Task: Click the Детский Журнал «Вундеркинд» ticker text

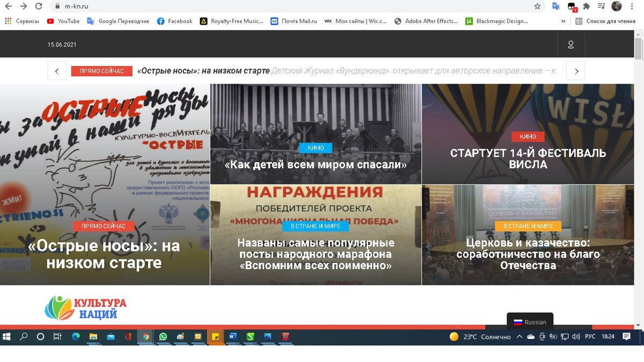Action: pos(414,71)
